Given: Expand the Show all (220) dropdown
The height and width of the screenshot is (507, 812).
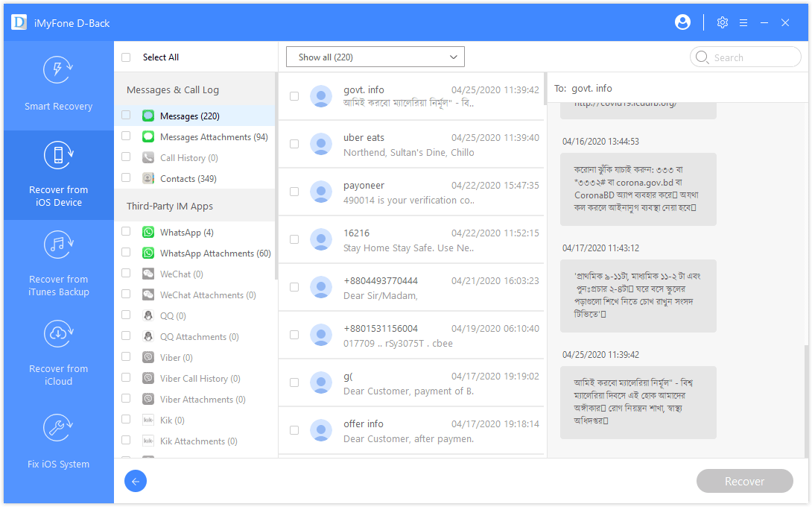Looking at the screenshot, I should [375, 57].
